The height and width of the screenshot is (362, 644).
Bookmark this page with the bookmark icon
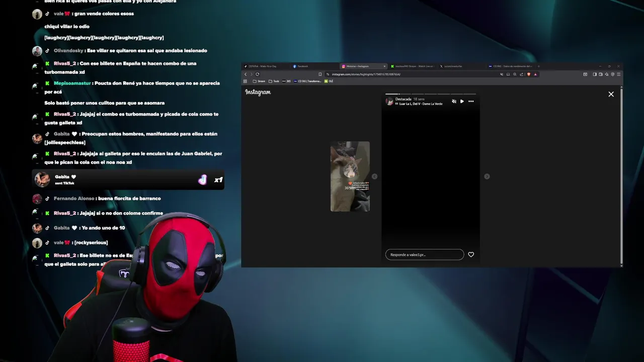click(x=320, y=74)
